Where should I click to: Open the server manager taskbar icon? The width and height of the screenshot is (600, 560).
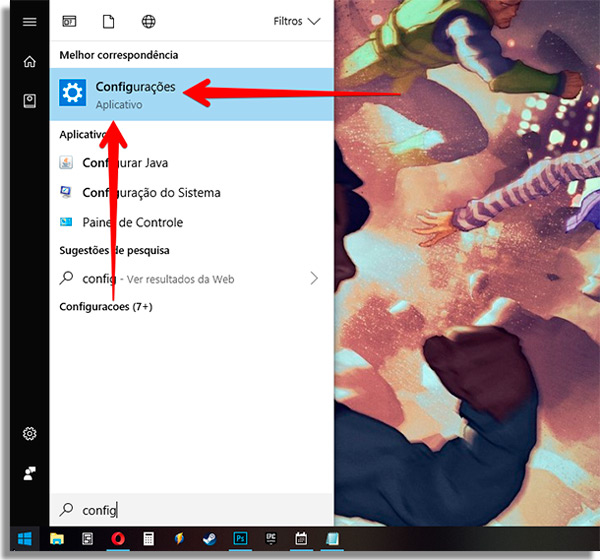(88, 539)
